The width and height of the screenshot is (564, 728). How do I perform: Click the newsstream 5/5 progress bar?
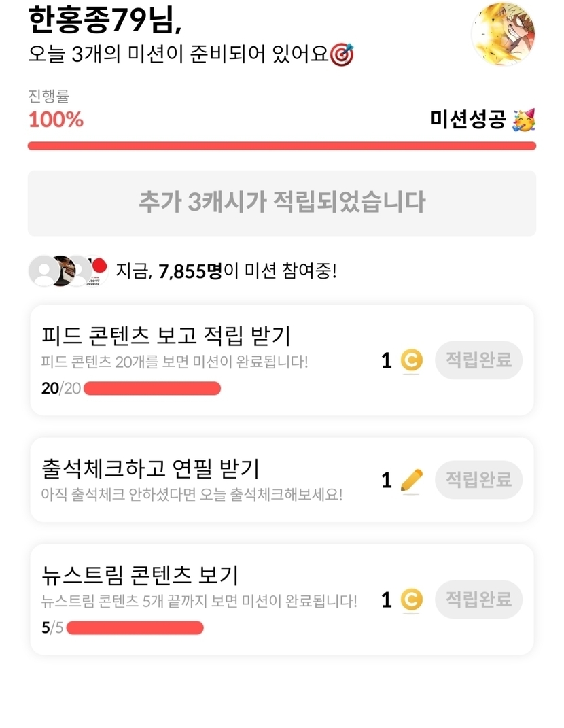pos(135,627)
